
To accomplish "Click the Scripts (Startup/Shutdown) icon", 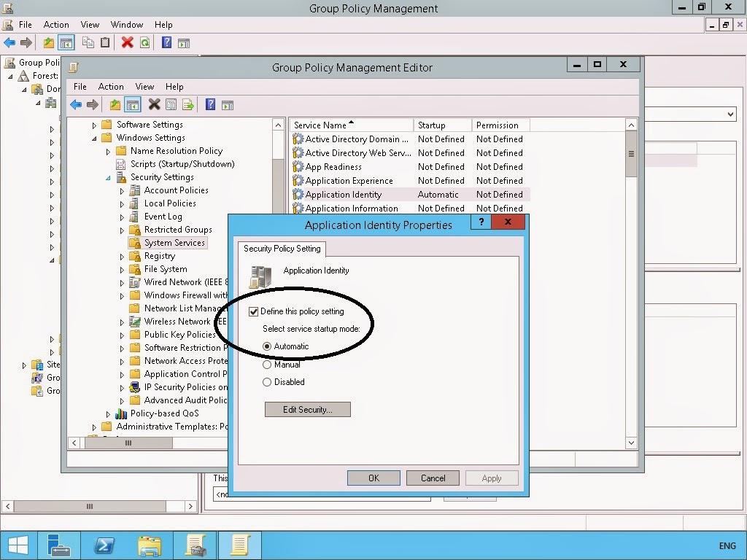I will pos(121,164).
